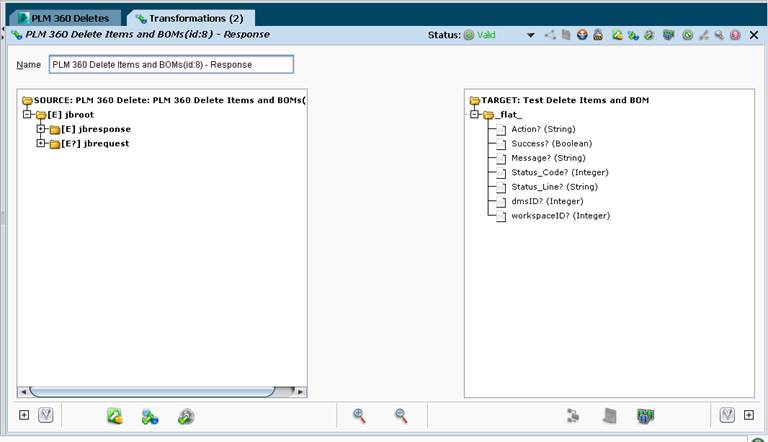Select the workspaceID? (Integer) target field
This screenshot has height=442, width=768.
coord(553,216)
